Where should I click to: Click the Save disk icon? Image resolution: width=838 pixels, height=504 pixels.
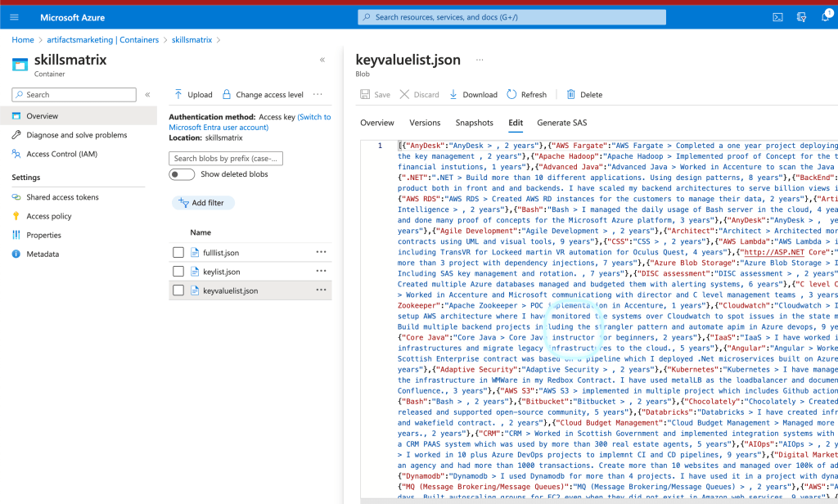point(365,94)
